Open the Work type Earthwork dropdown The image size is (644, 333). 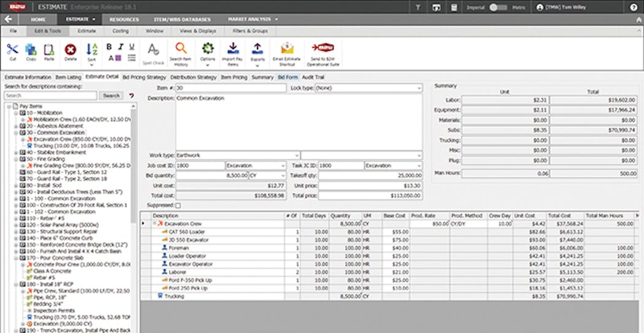[296, 156]
